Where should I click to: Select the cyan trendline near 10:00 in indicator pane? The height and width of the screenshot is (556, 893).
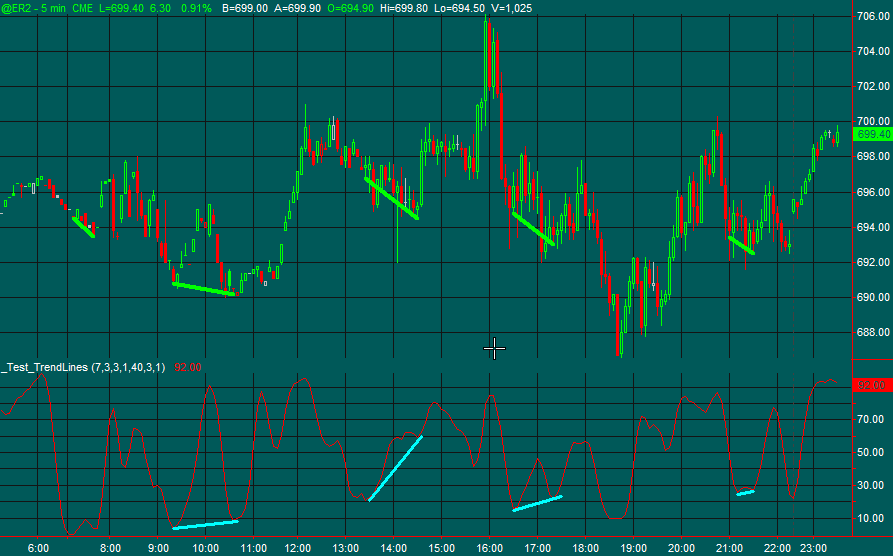tap(206, 525)
